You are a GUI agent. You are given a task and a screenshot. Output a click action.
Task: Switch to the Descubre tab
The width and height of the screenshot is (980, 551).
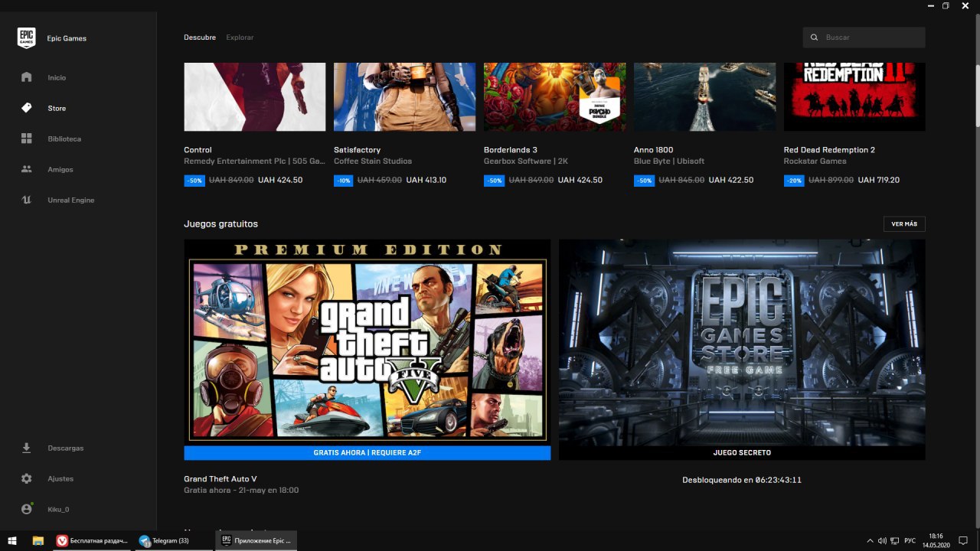tap(200, 37)
